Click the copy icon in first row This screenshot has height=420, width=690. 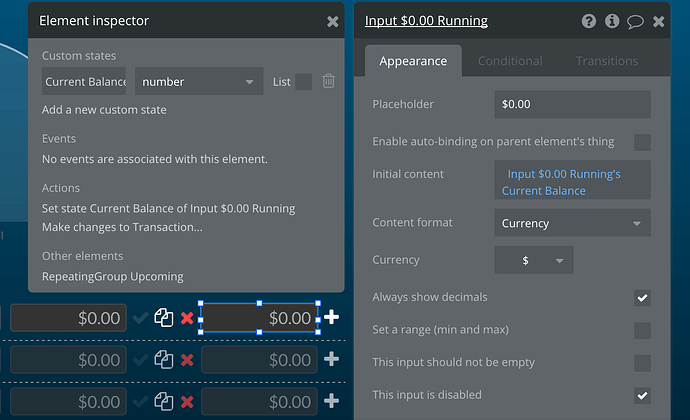point(163,318)
